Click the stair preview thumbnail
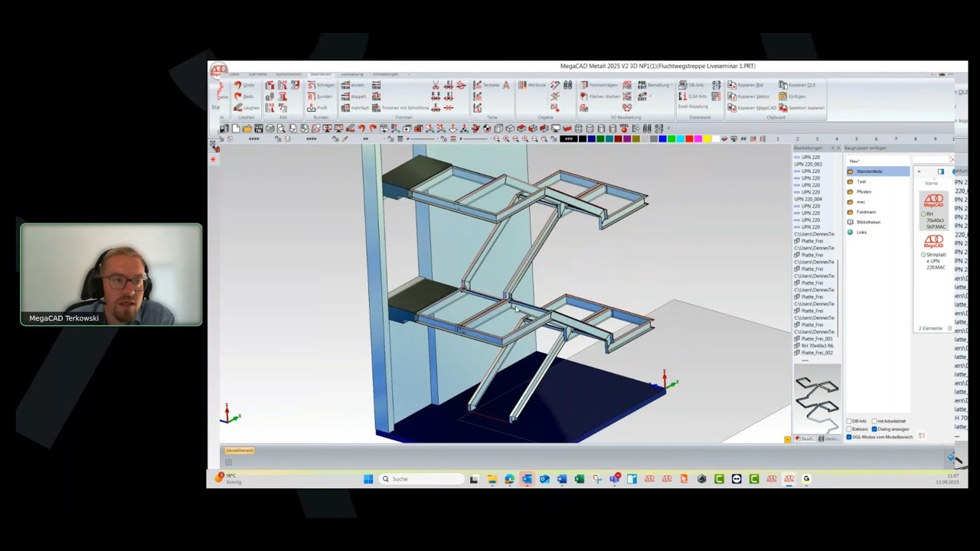 click(816, 399)
